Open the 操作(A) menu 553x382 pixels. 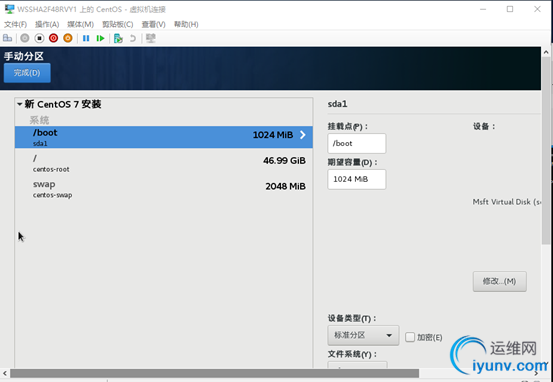47,24
